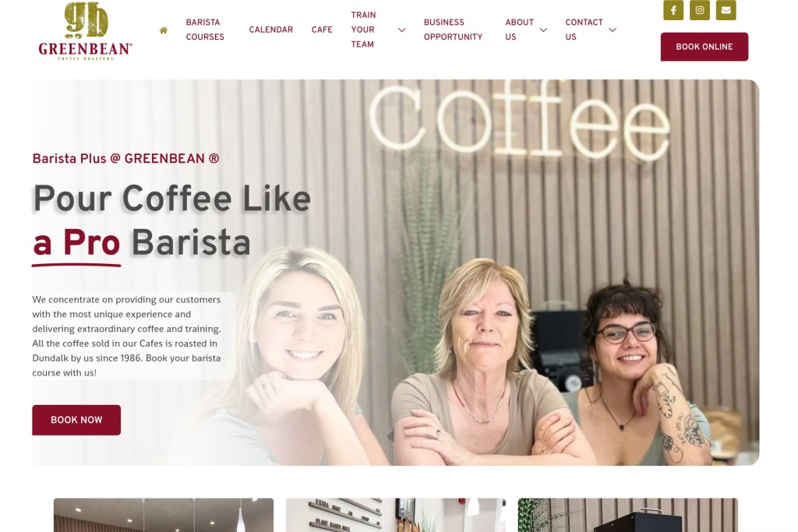Image resolution: width=798 pixels, height=532 pixels.
Task: Open the Cafe menu link
Action: pyautogui.click(x=322, y=30)
